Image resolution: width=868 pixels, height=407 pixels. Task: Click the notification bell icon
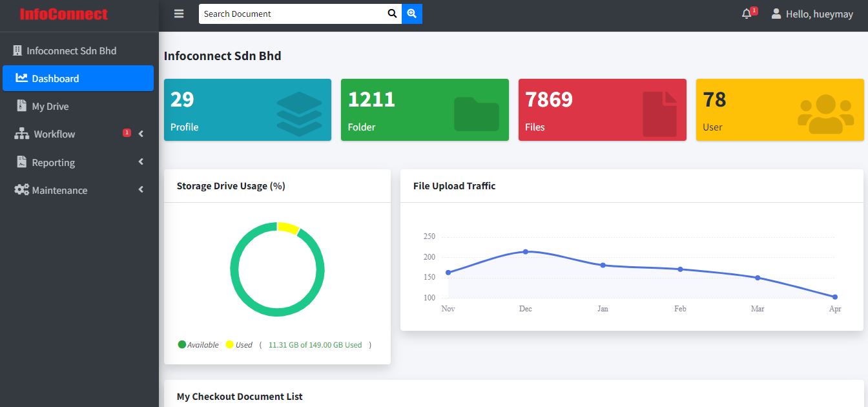746,13
